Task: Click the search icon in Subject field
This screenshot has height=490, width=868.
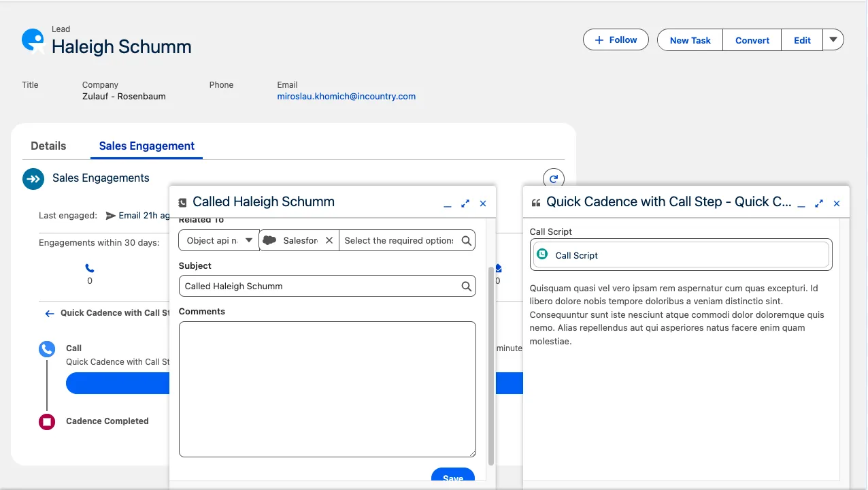Action: tap(466, 287)
